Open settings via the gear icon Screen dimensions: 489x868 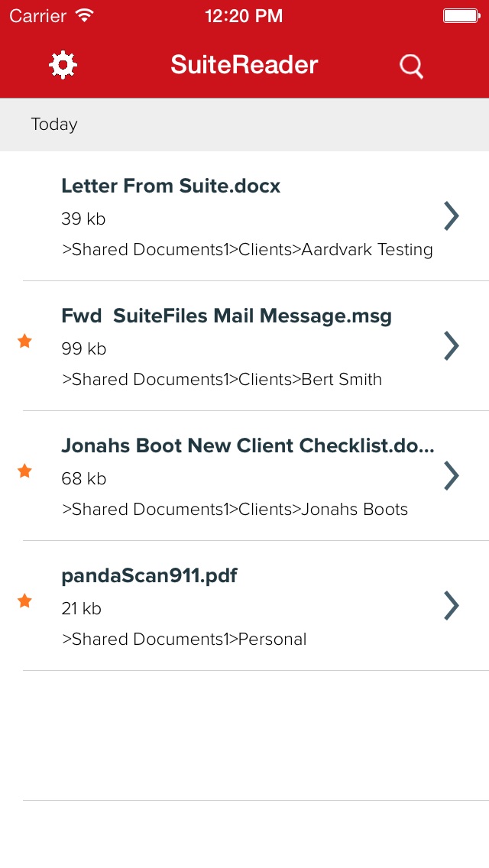(63, 65)
